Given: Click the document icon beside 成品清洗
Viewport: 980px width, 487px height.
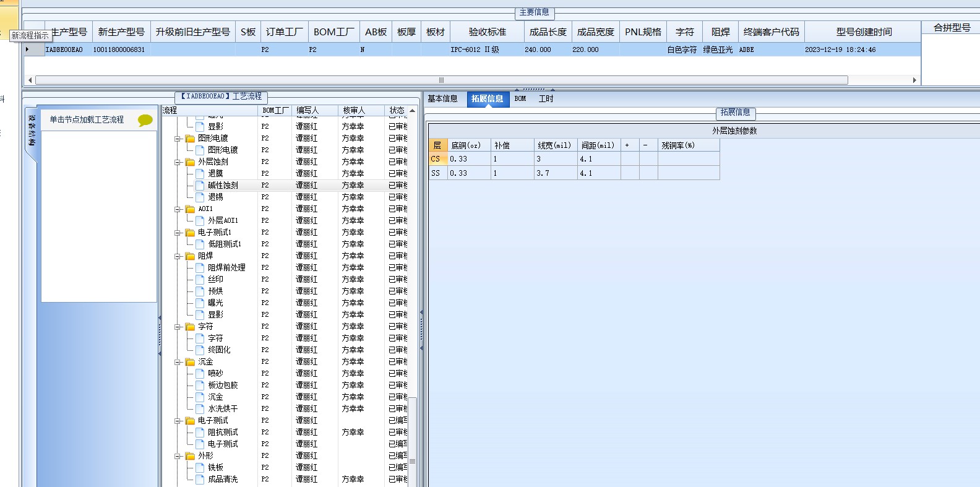Looking at the screenshot, I should pos(200,479).
